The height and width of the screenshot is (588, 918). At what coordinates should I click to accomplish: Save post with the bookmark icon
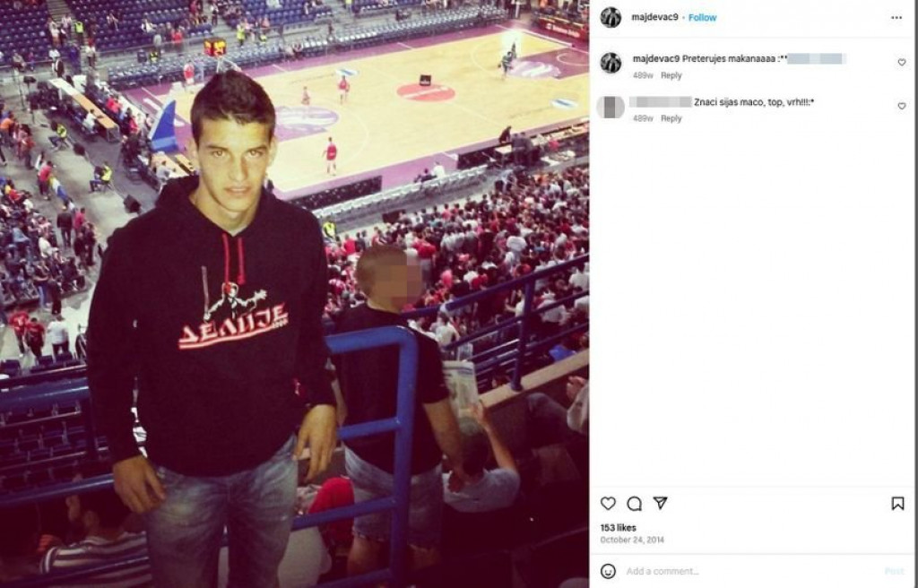coord(897,504)
